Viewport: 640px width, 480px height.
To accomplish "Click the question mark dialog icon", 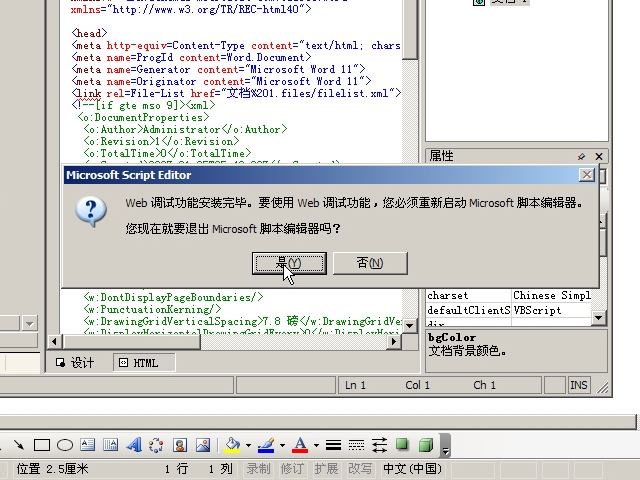I will [91, 212].
